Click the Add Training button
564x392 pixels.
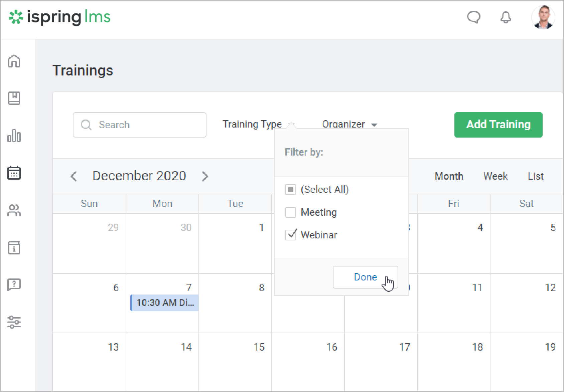click(x=498, y=125)
